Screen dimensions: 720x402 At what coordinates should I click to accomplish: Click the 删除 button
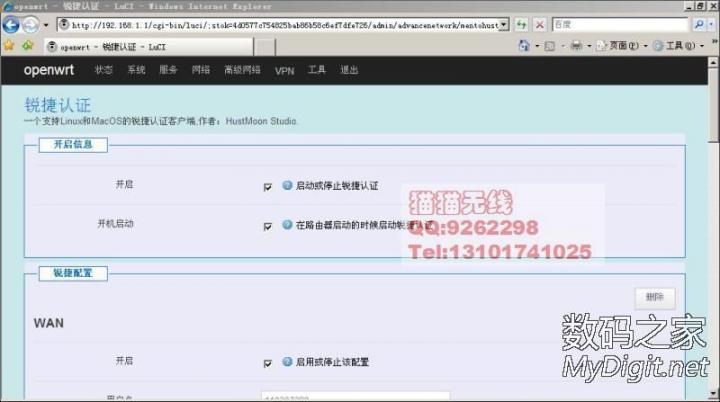click(655, 298)
